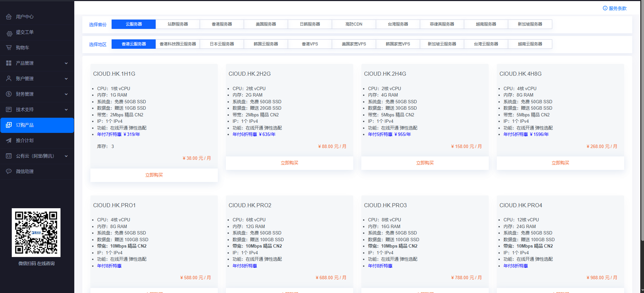Click the WeChat QR code image
Viewport: 644px width, 293px height.
36,232
